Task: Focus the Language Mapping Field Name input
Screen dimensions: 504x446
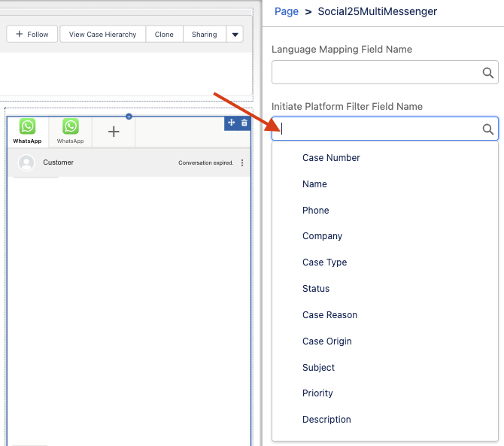Action: (x=376, y=73)
